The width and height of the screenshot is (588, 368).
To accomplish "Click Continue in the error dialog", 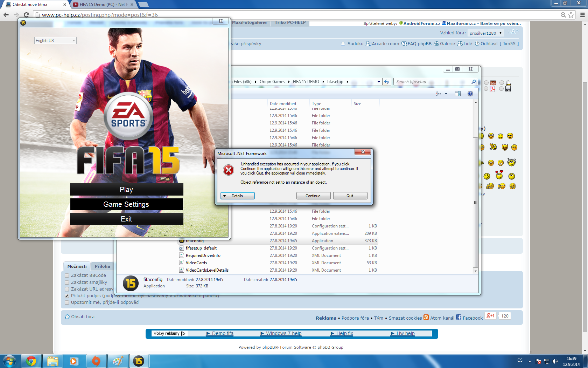I will 313,196.
